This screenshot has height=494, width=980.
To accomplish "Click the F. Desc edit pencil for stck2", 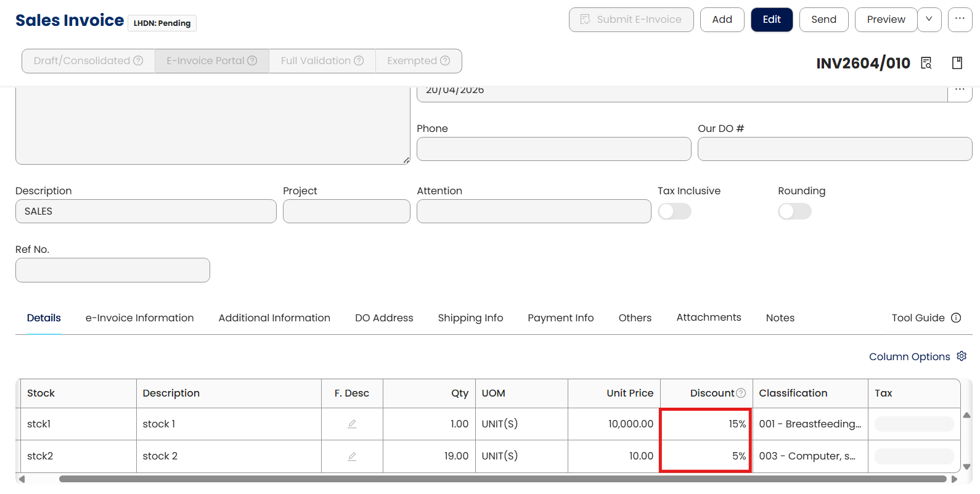I will (x=352, y=456).
